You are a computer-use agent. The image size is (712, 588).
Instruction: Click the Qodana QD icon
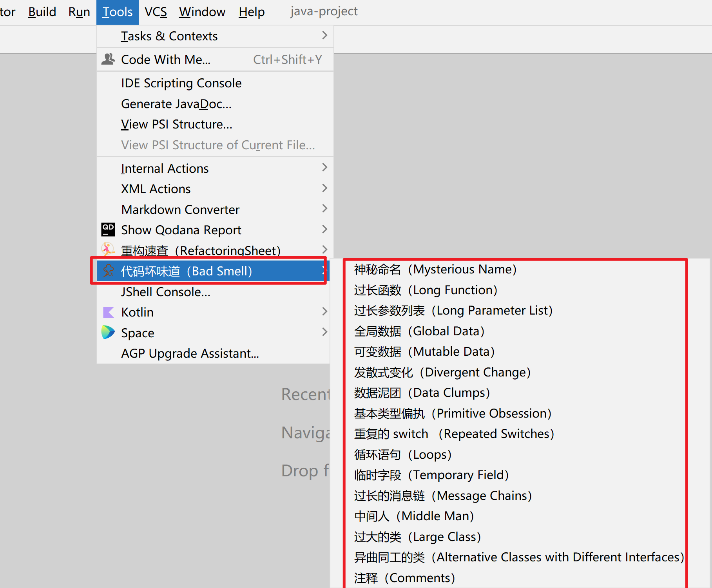(x=108, y=230)
